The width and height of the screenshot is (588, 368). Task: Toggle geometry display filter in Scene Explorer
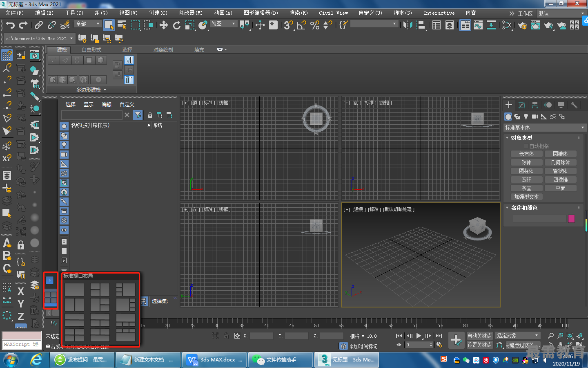(64, 126)
